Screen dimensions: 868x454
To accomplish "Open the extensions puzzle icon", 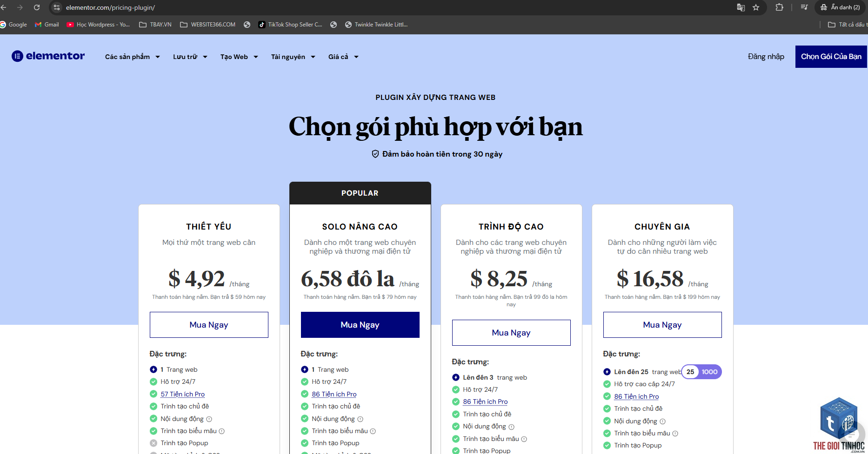I will click(x=780, y=7).
